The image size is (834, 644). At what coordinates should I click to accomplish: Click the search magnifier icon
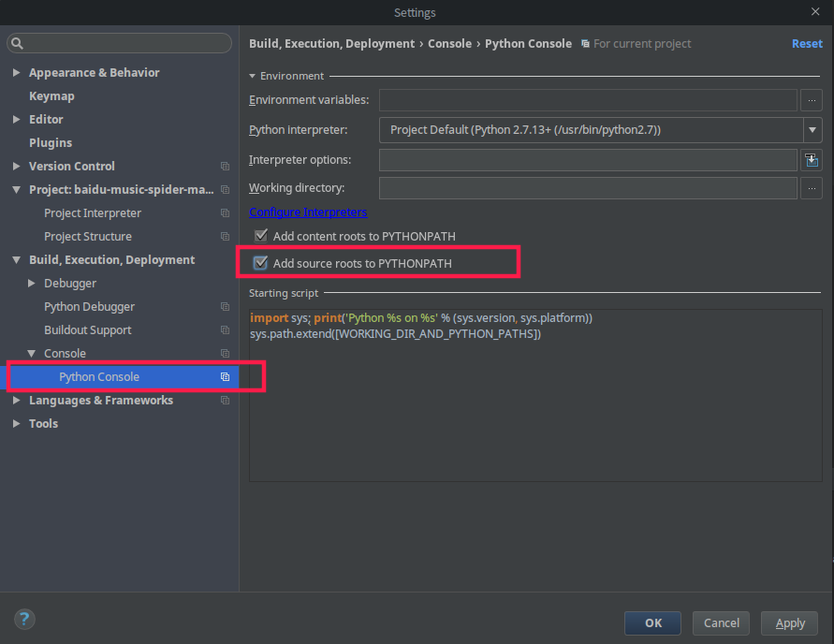18,44
